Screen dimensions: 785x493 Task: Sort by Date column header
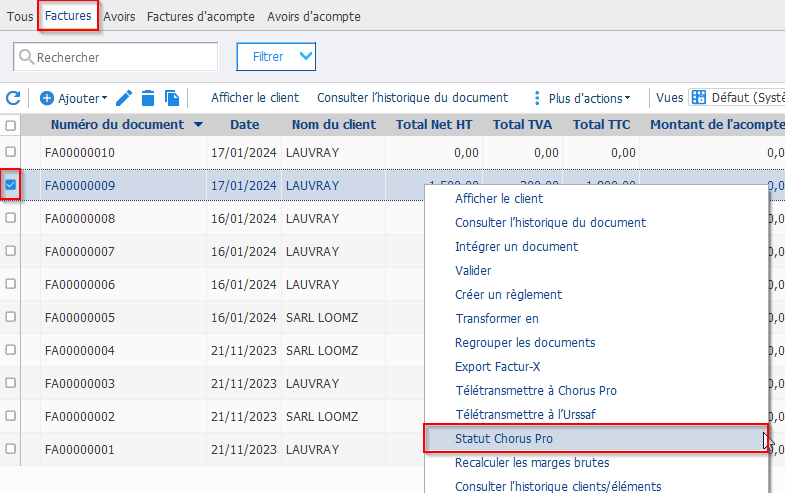(x=245, y=125)
